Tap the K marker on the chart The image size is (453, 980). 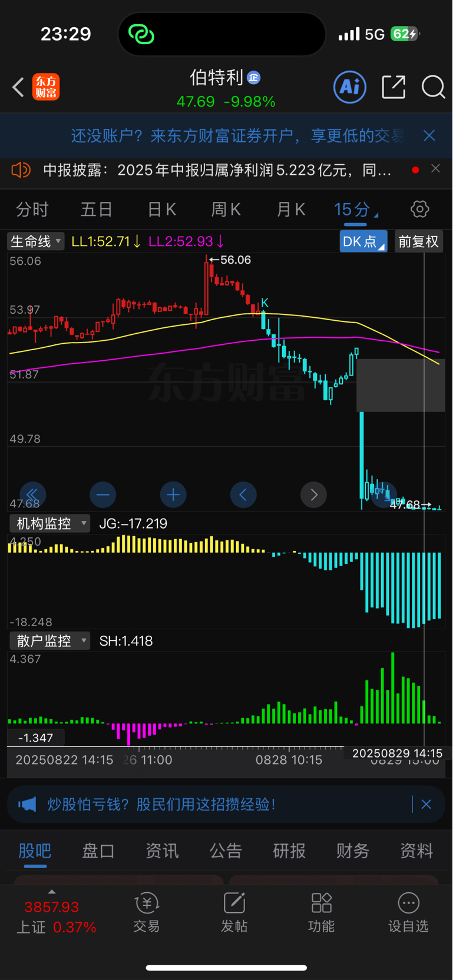[264, 303]
